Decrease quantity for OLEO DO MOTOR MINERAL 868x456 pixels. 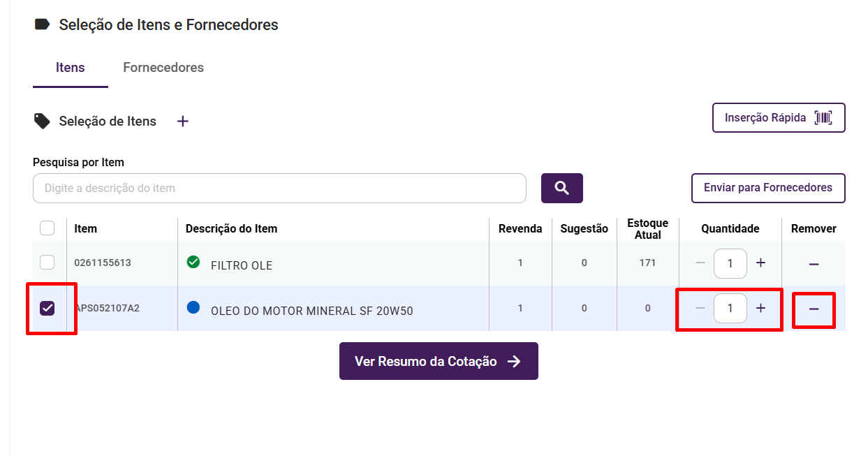tap(700, 308)
